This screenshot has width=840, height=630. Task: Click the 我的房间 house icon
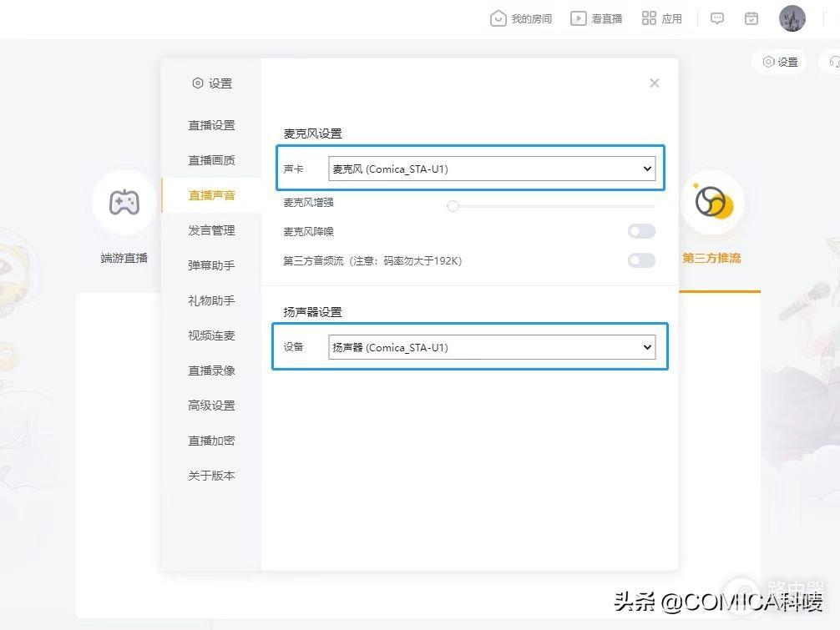[x=498, y=18]
